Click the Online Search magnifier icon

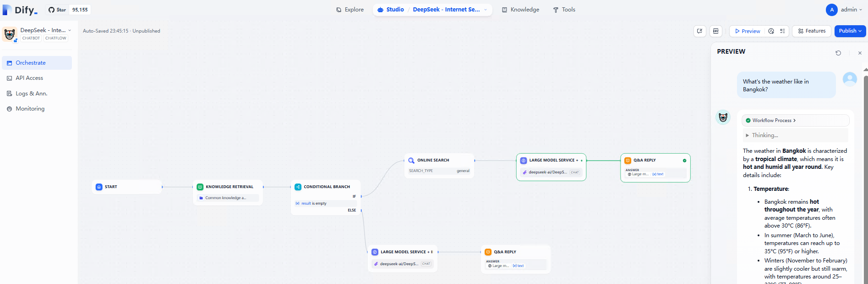(411, 161)
